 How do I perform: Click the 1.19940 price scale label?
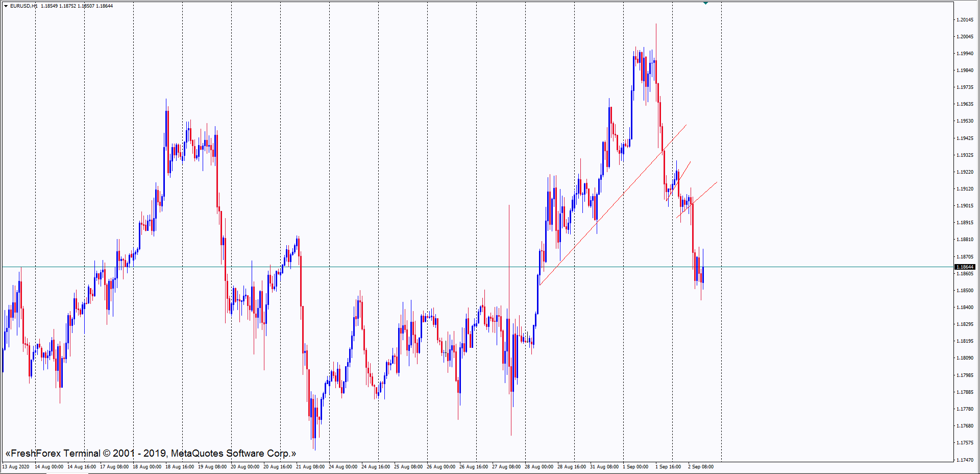[965, 54]
